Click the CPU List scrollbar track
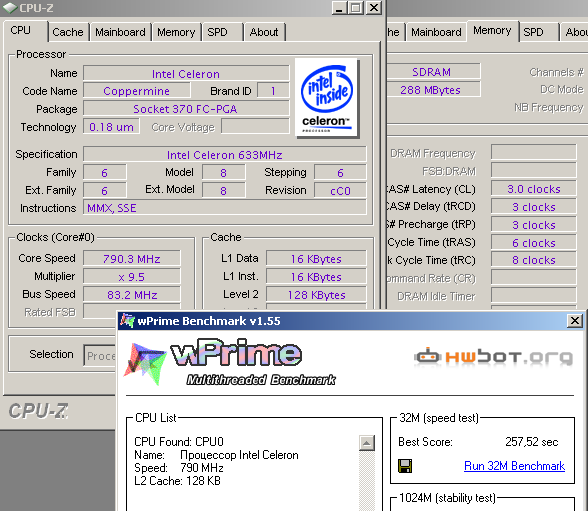588x511 pixels. (x=367, y=481)
